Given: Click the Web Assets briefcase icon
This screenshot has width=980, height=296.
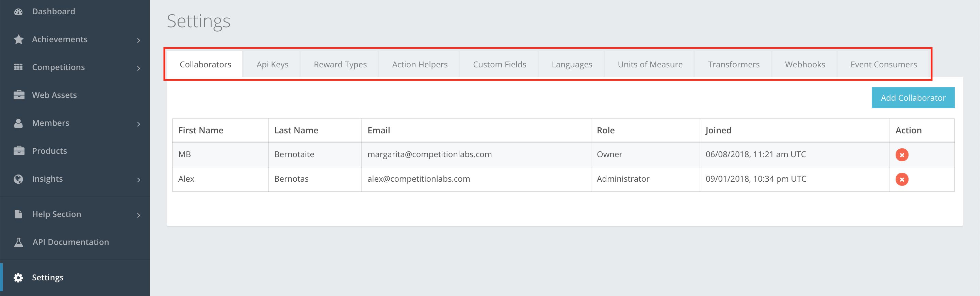Looking at the screenshot, I should tap(18, 95).
